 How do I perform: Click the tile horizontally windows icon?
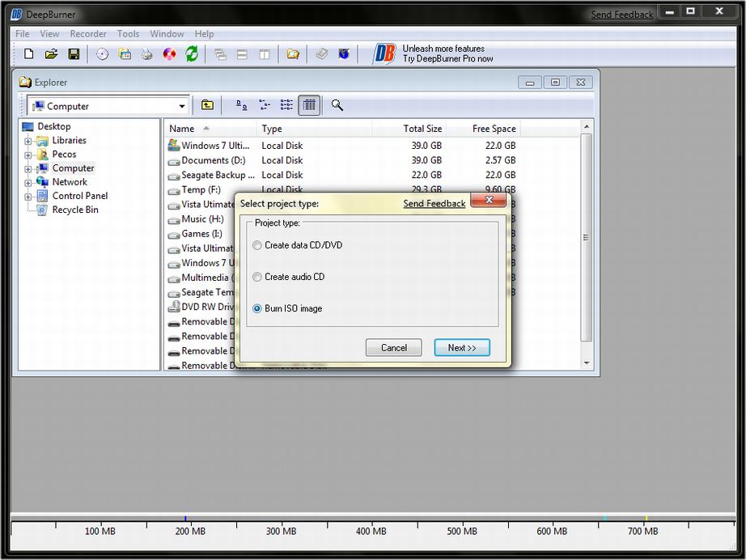tap(242, 55)
